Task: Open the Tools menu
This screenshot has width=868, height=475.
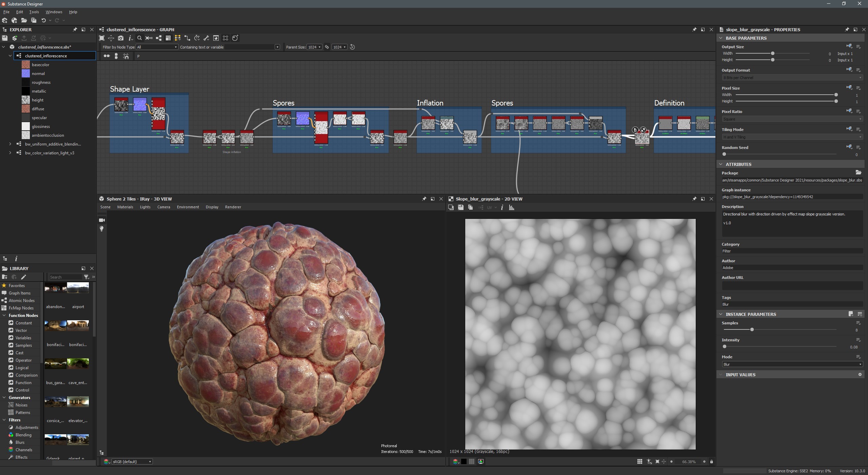Action: coord(34,12)
